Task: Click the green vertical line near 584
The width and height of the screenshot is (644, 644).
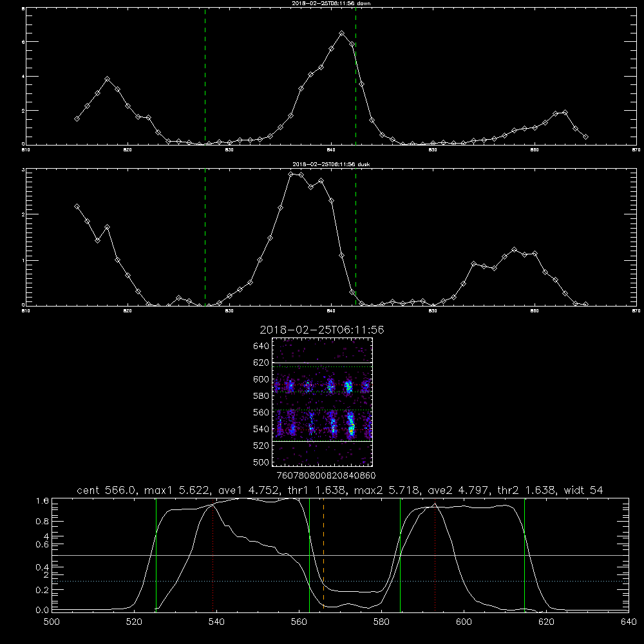Action: point(400,554)
